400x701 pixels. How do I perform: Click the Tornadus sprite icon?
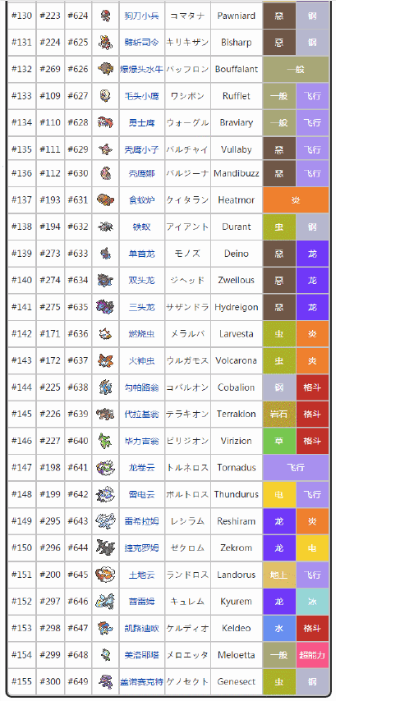pyautogui.click(x=105, y=467)
